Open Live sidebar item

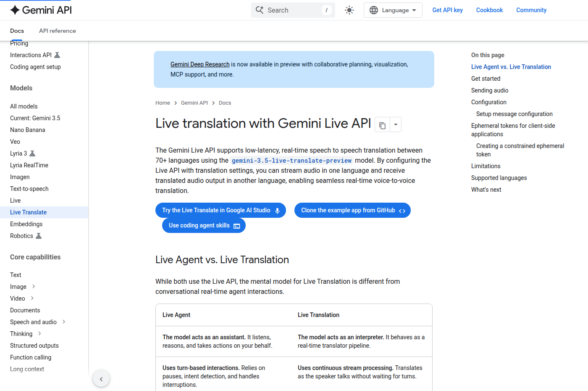(15, 201)
